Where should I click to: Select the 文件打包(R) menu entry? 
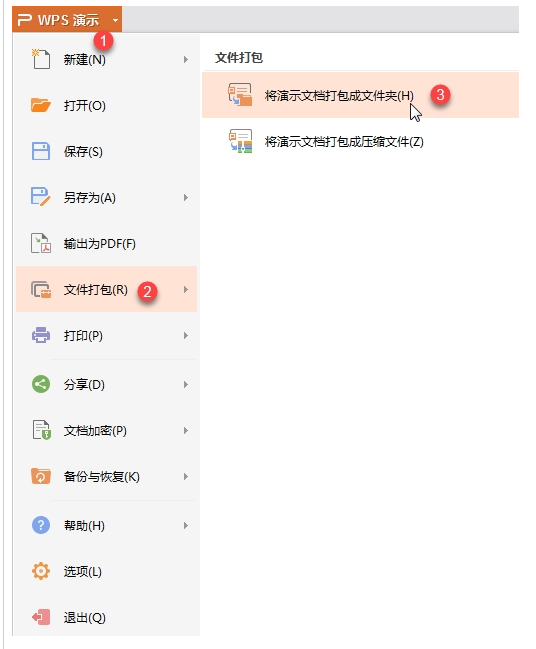pos(106,289)
